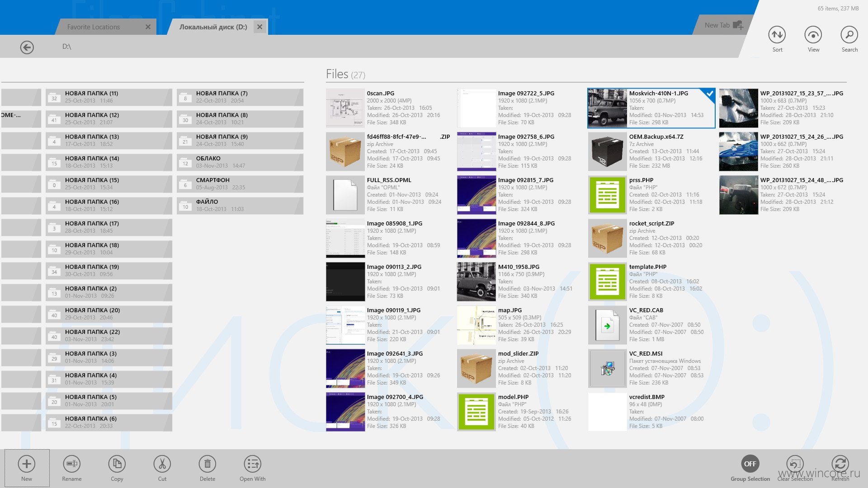Click file name Image 090113_2.JPG

394,267
